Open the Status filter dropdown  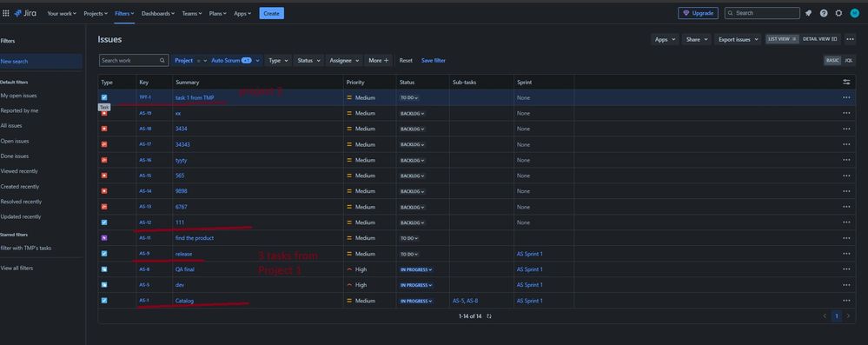(x=309, y=60)
